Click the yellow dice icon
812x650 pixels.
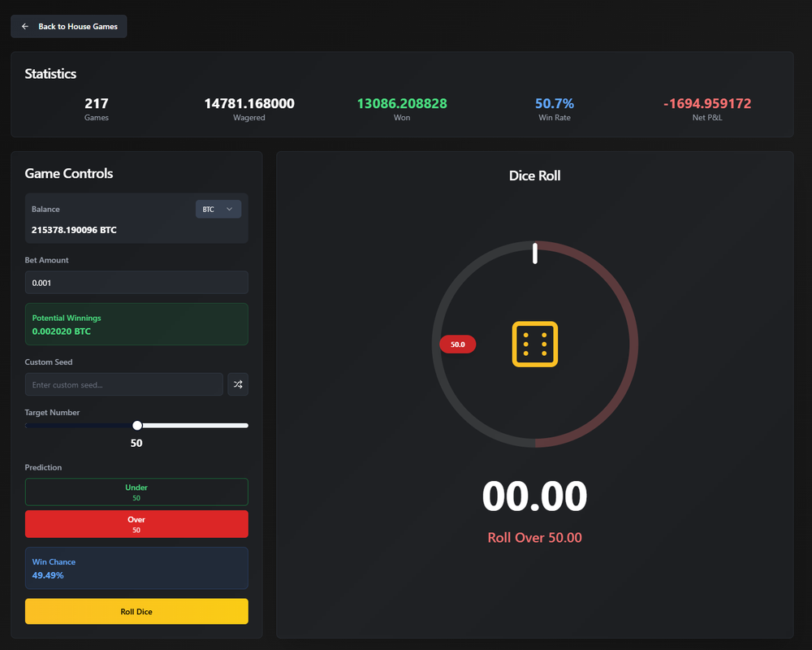click(535, 344)
